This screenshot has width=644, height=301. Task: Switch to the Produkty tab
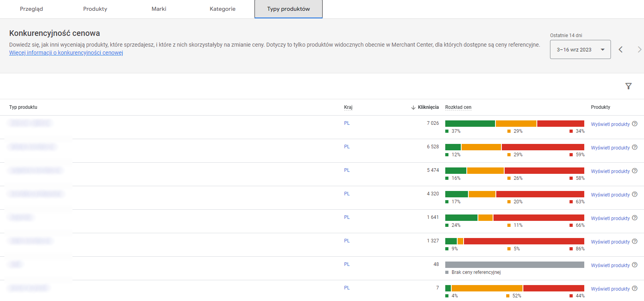pos(95,9)
